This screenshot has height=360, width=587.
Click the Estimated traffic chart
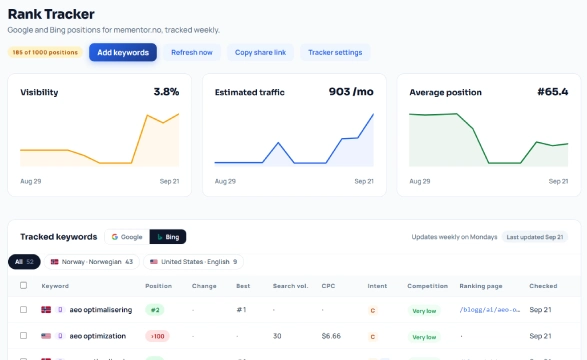coord(294,140)
